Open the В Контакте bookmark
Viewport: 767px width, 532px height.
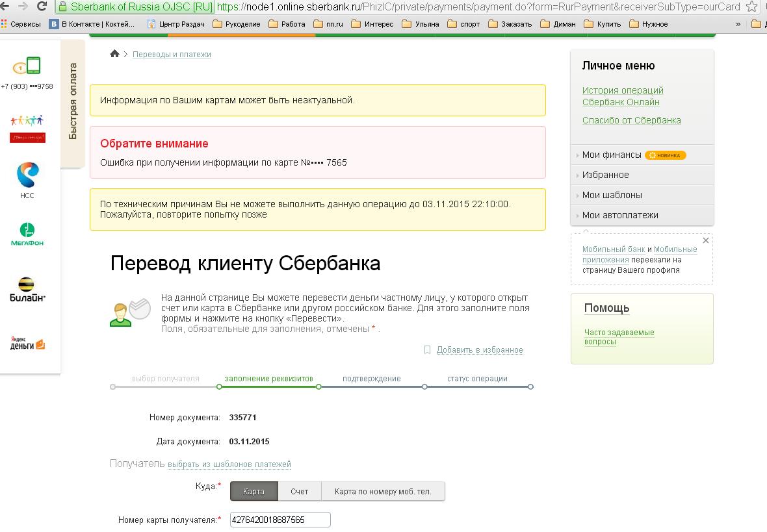[x=92, y=24]
